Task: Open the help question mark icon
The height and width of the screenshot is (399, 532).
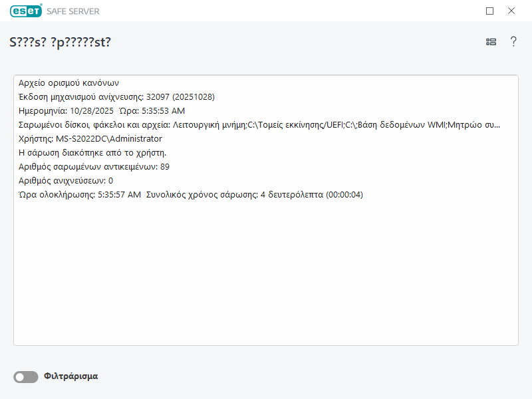Action: pyautogui.click(x=513, y=42)
